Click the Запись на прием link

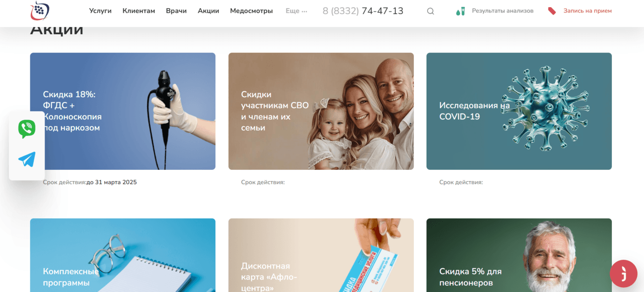point(588,11)
